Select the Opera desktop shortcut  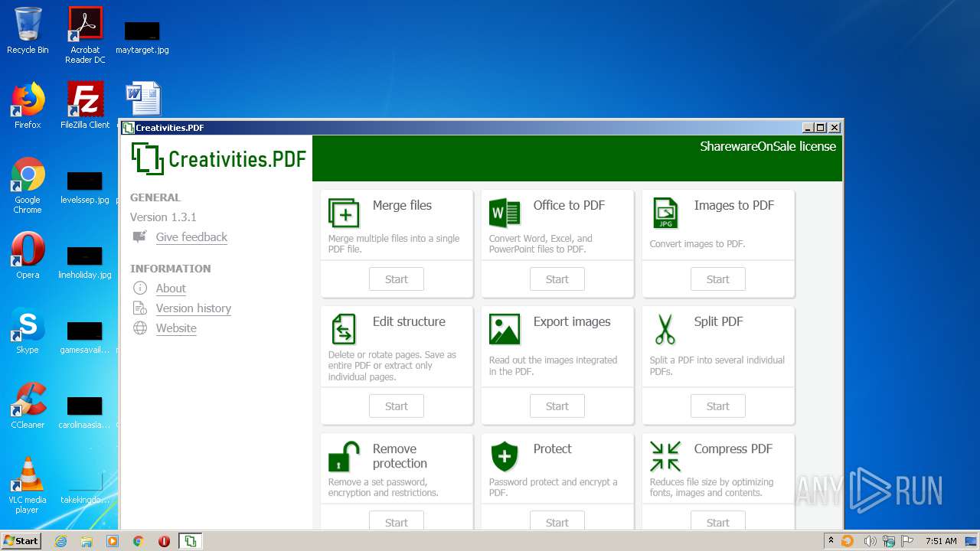coord(28,256)
